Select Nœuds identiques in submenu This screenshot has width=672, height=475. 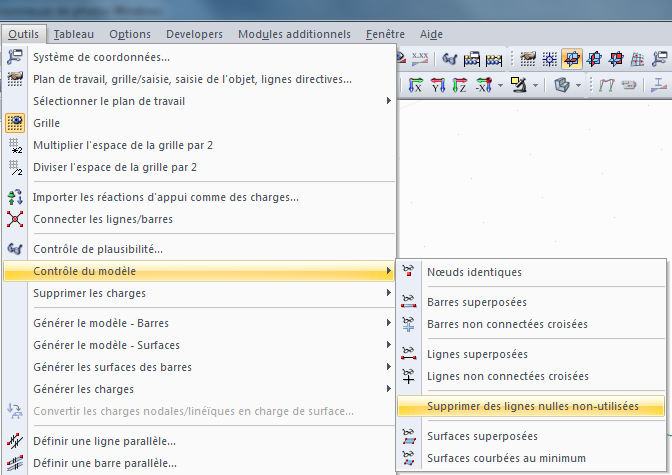tap(531, 272)
